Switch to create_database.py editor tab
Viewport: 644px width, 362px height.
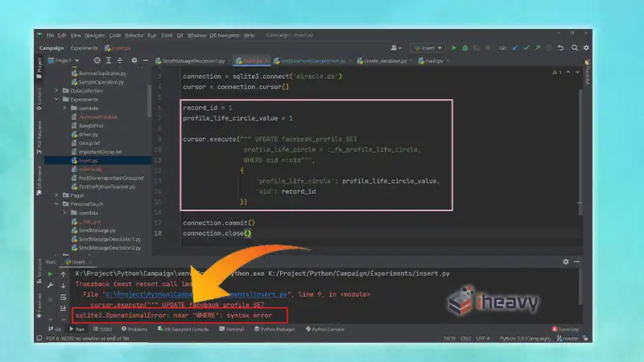[385, 61]
